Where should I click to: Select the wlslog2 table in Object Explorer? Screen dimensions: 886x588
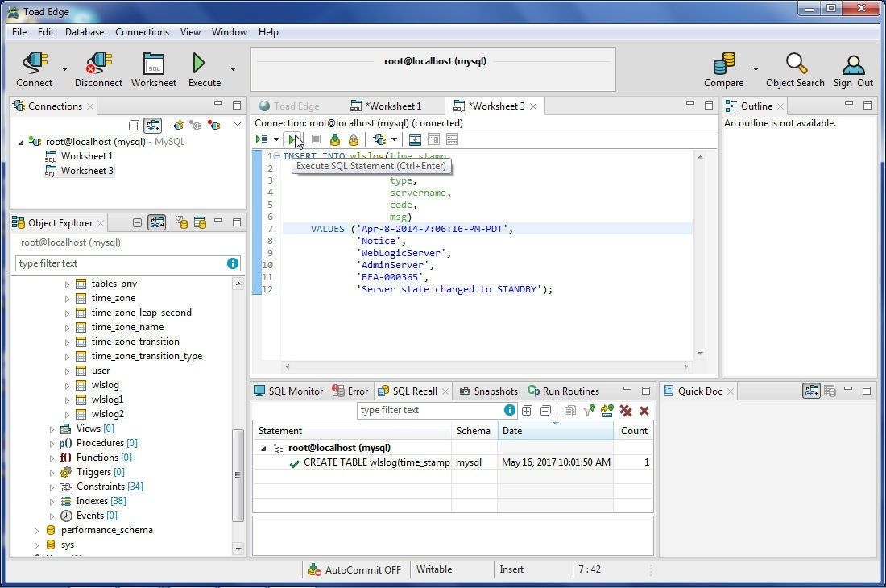tap(107, 414)
